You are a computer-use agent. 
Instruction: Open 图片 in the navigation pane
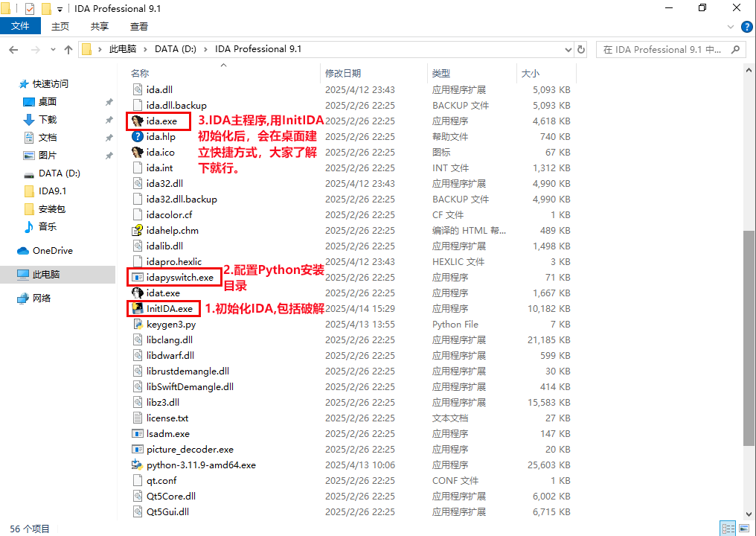(48, 156)
